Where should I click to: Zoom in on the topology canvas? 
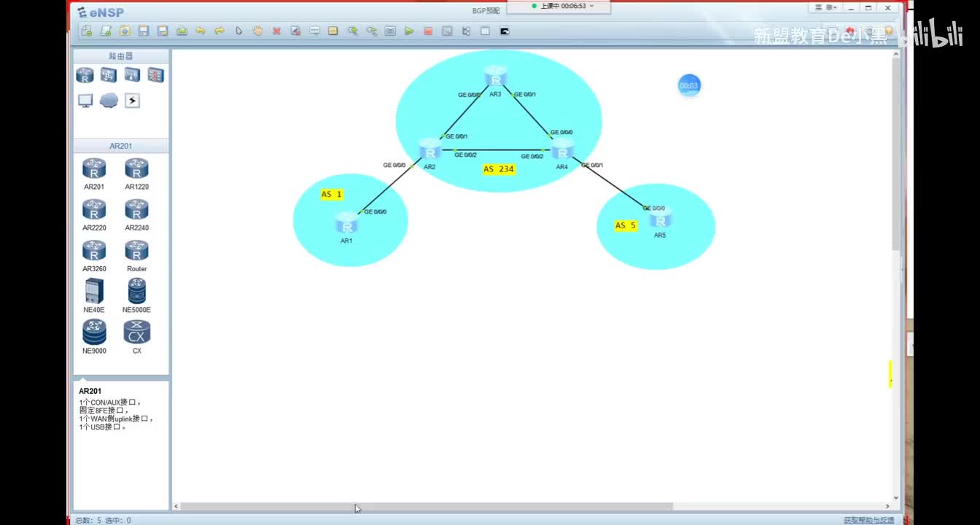352,31
